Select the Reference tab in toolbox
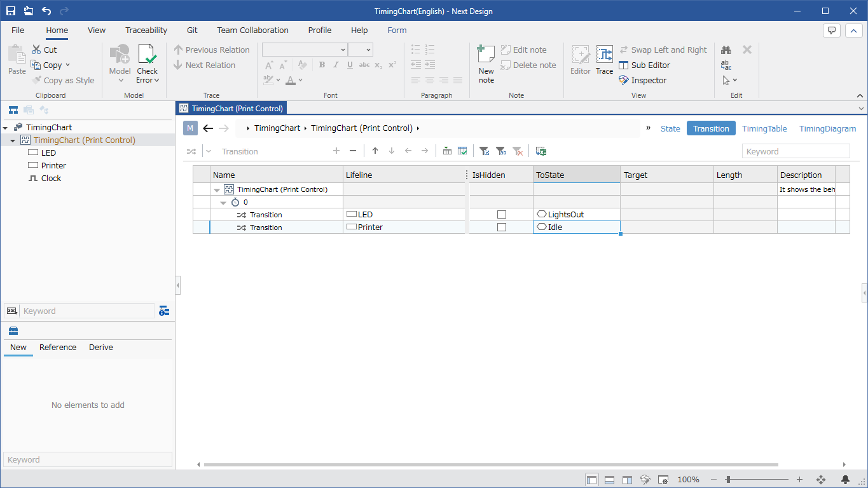This screenshot has height=488, width=868. tap(58, 348)
